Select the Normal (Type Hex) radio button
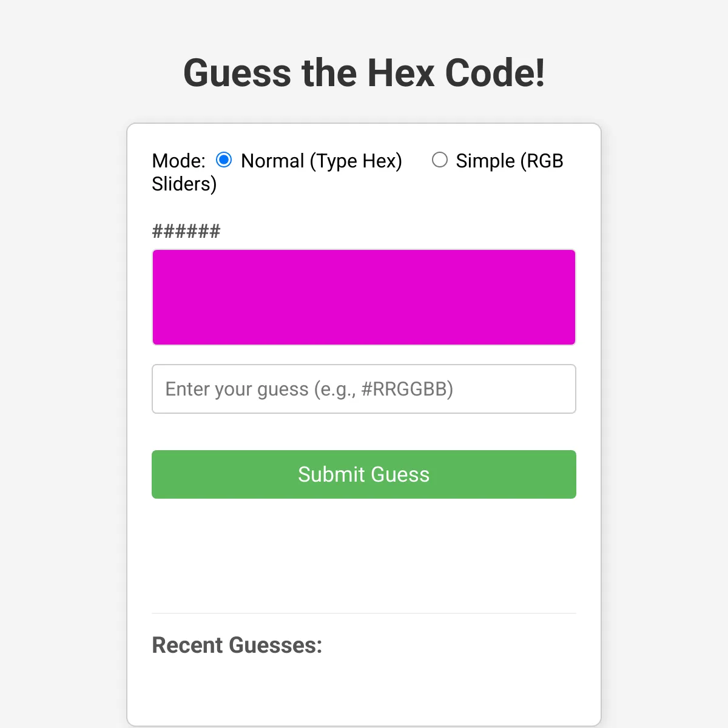Viewport: 728px width, 728px height. point(224,160)
